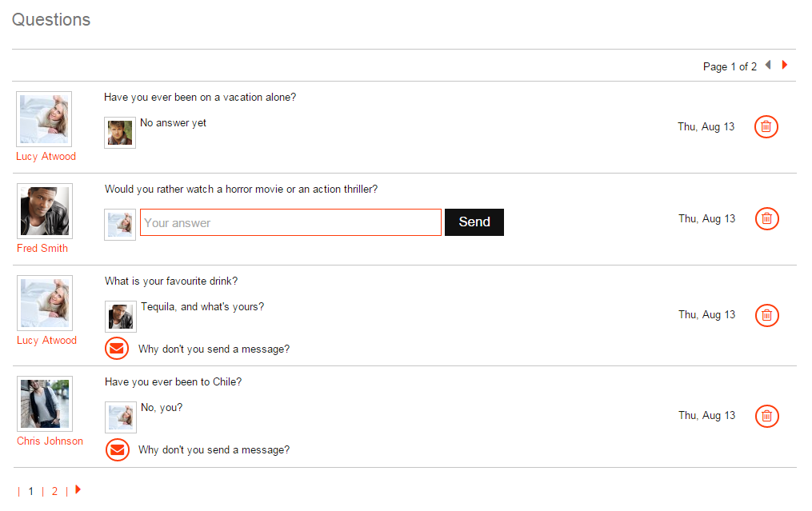This screenshot has height=511, width=812.
Task: Open Lucy Atwood's profile from the drink question
Action: (46, 340)
